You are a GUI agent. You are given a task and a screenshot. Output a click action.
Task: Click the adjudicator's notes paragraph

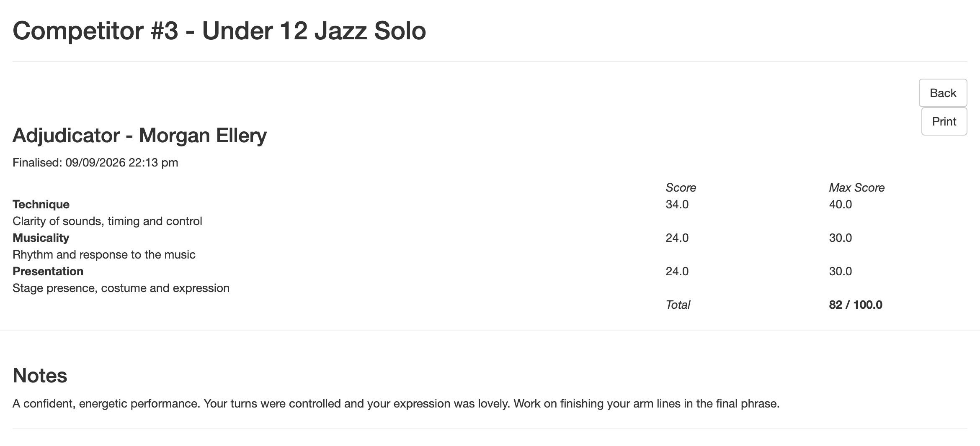[x=396, y=403]
